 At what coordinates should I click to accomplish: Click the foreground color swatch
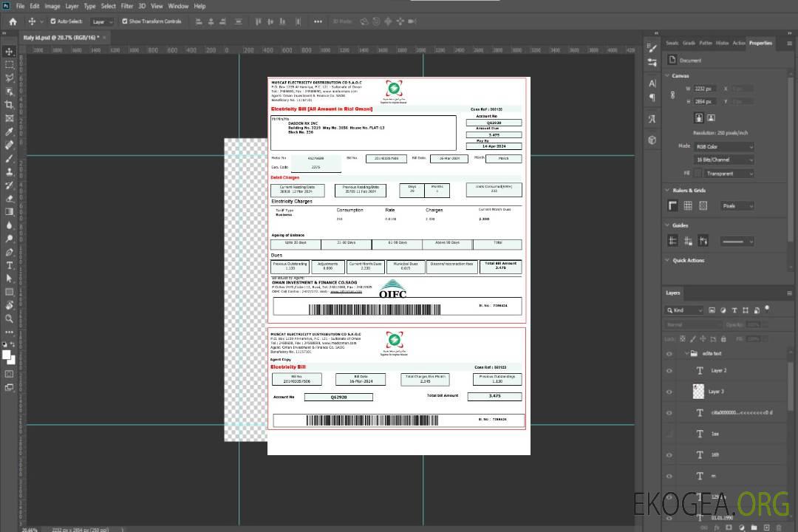pyautogui.click(x=7, y=355)
